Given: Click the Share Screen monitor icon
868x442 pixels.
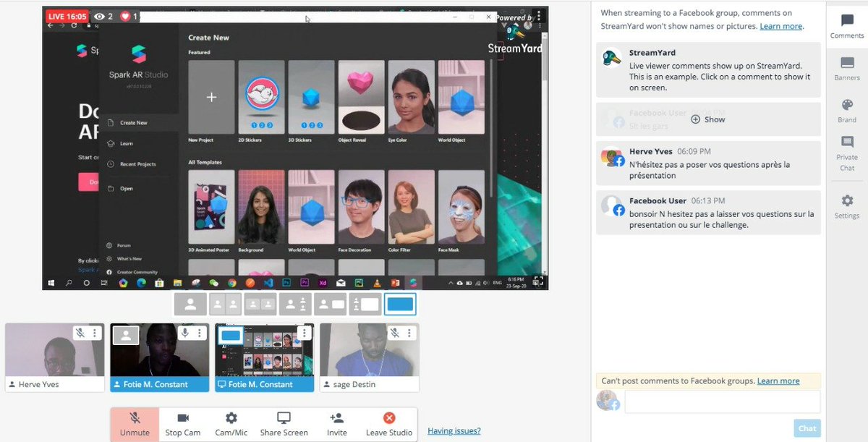Looking at the screenshot, I should click(x=284, y=418).
